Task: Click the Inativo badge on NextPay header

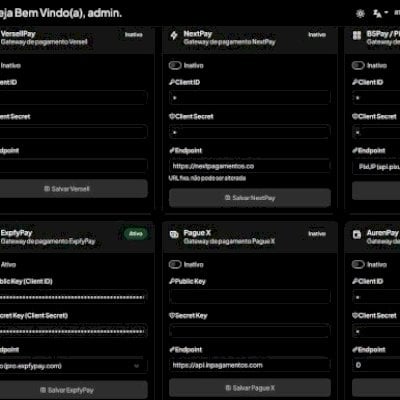Action: coord(317,35)
